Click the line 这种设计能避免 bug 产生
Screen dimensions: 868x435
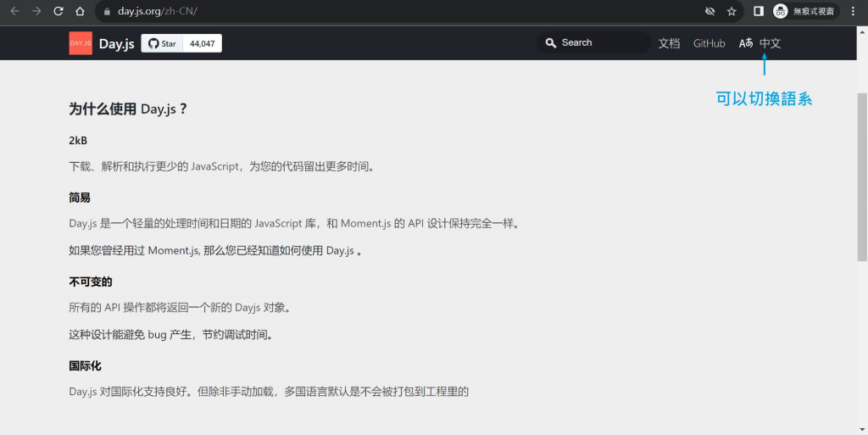(x=171, y=335)
